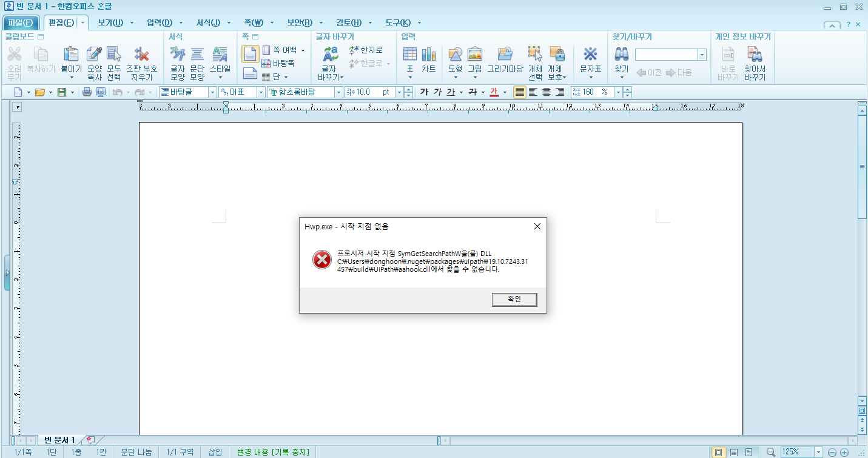This screenshot has width=868, height=458.
Task: Expand the 단 columns dropdown
Action: point(286,77)
